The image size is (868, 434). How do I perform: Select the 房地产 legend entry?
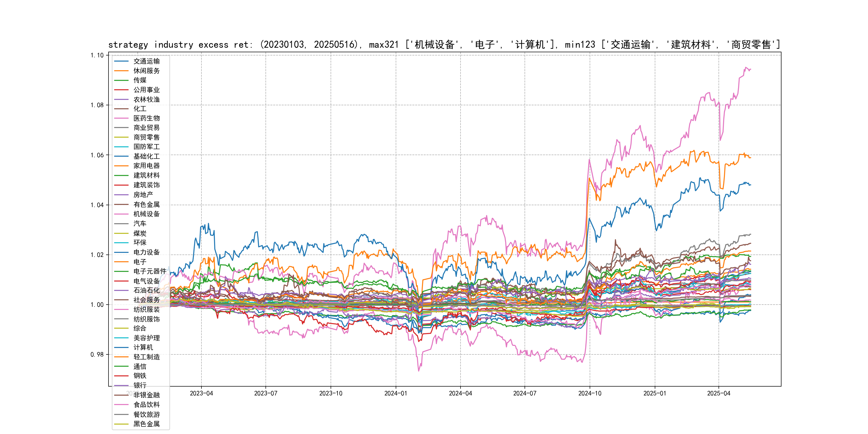pos(143,195)
